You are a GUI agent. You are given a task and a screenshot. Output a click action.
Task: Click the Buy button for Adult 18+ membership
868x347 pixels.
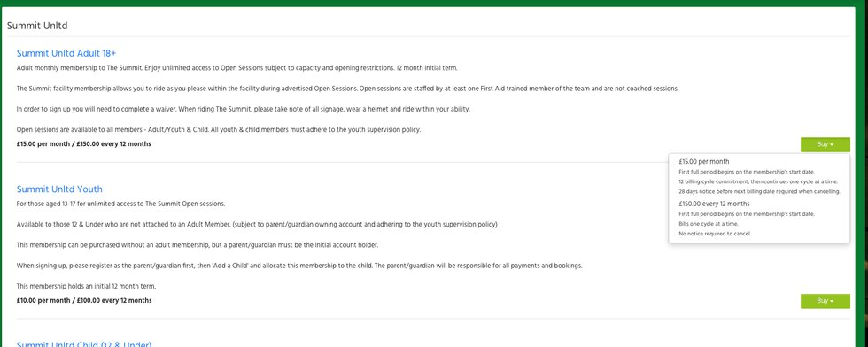[x=825, y=144]
